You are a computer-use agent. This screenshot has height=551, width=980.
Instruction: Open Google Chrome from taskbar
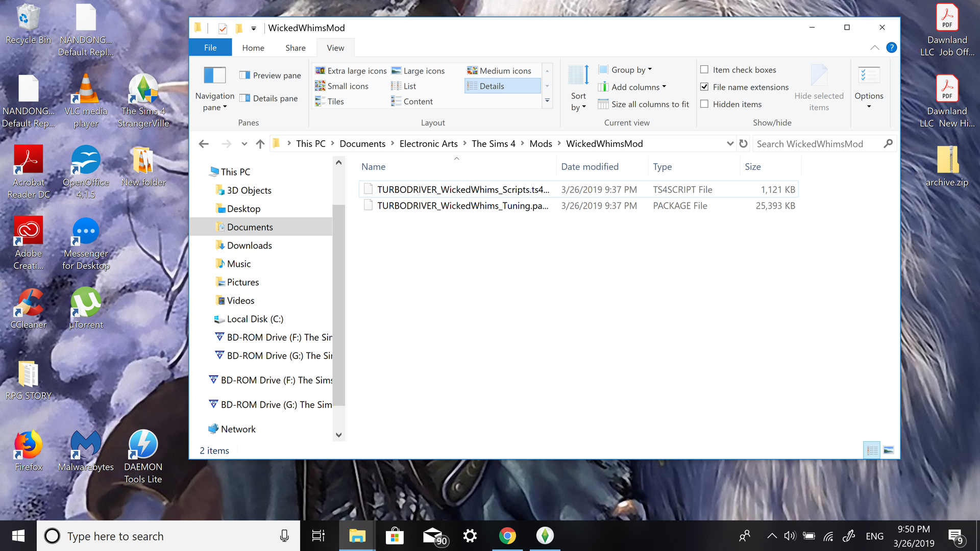[x=507, y=536]
